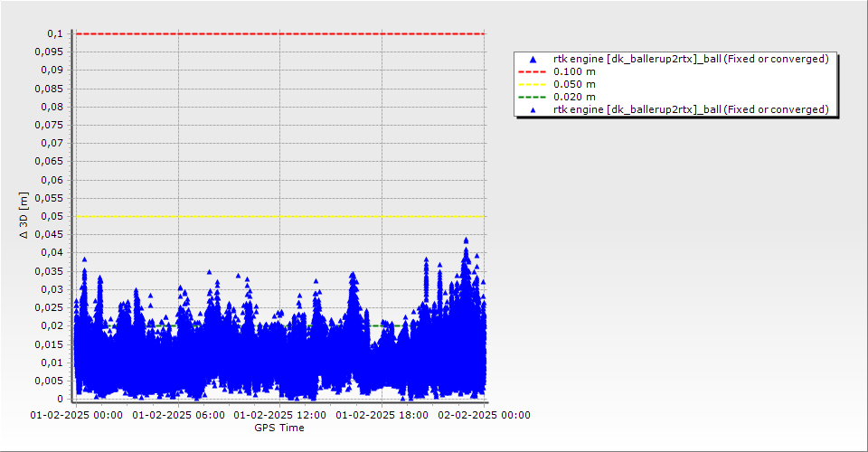
Task: Click the 01-02-2025 12:00 time axis label
Action: (x=279, y=416)
